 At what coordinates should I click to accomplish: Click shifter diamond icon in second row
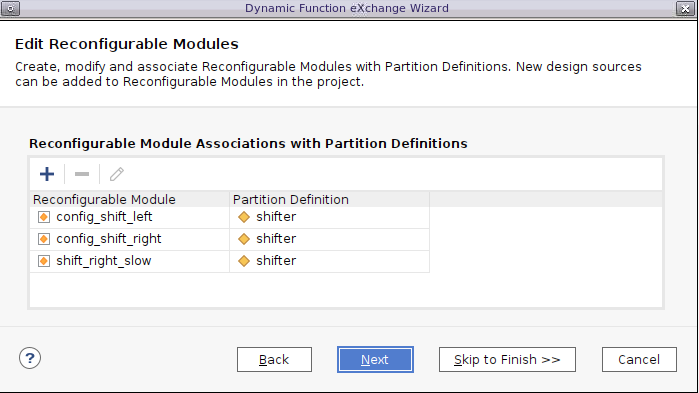(x=244, y=239)
